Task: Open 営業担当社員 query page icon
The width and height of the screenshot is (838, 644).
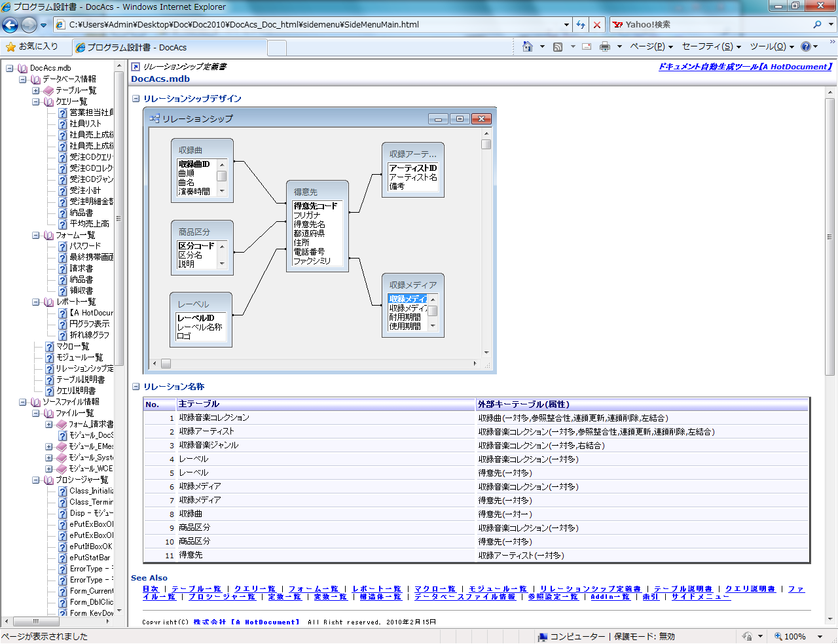Action: [x=63, y=113]
